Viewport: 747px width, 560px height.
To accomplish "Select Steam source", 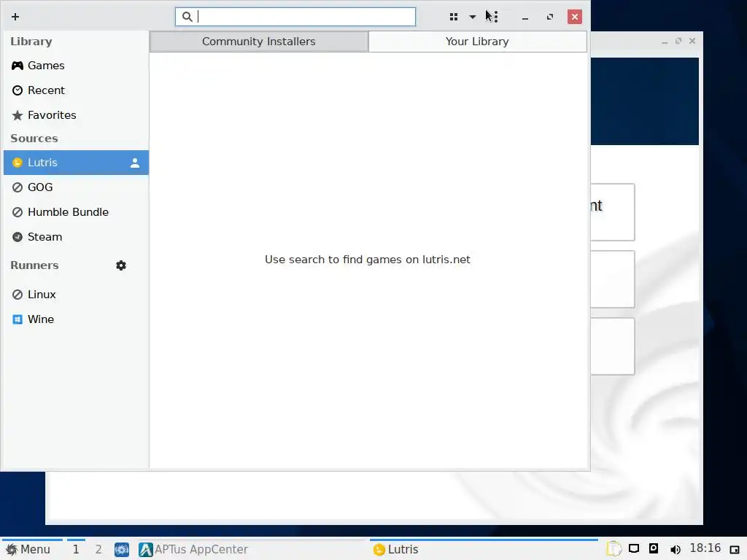I will coord(76,237).
